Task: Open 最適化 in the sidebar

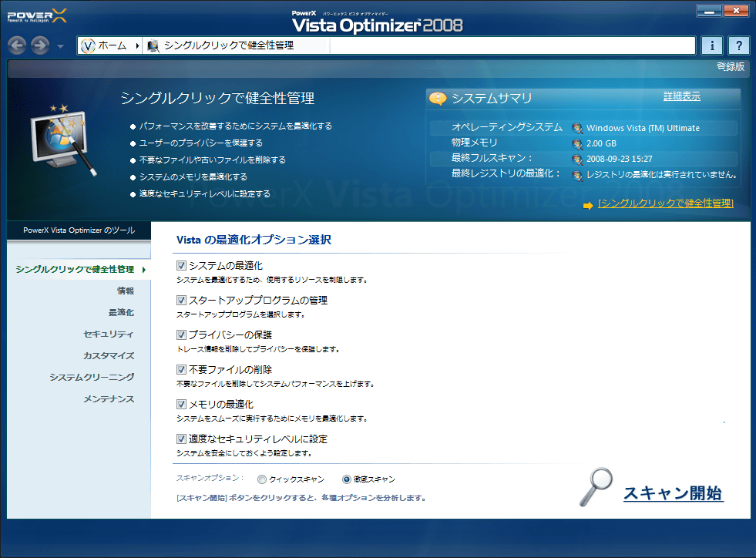Action: 121,312
